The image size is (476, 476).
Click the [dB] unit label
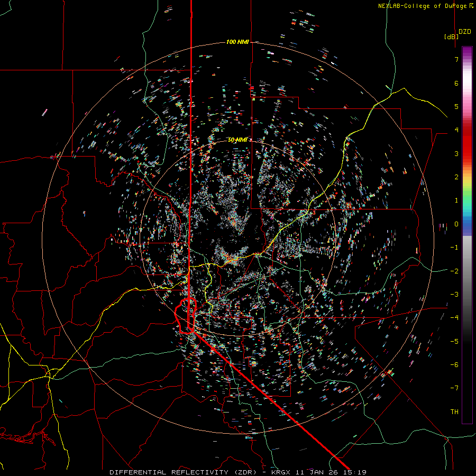coord(452,36)
